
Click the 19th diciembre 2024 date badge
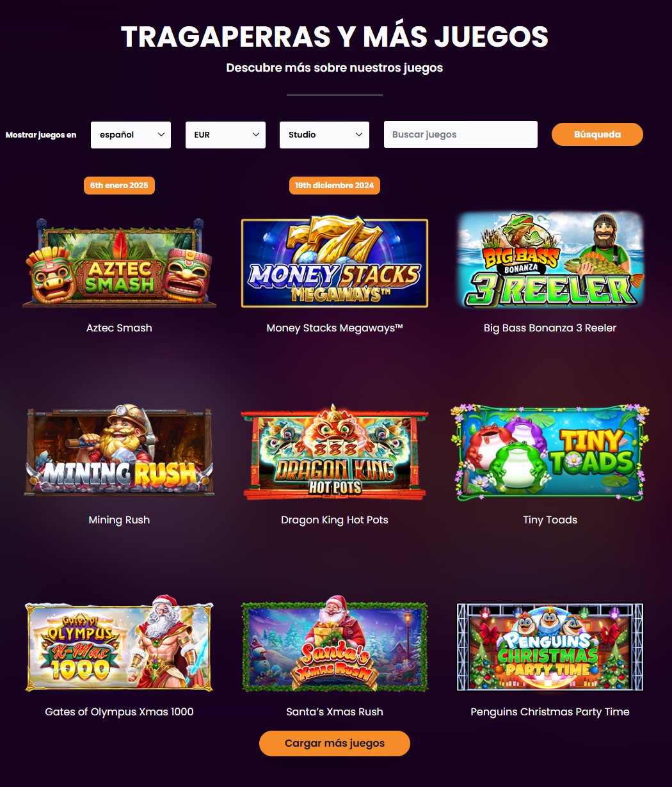click(335, 186)
